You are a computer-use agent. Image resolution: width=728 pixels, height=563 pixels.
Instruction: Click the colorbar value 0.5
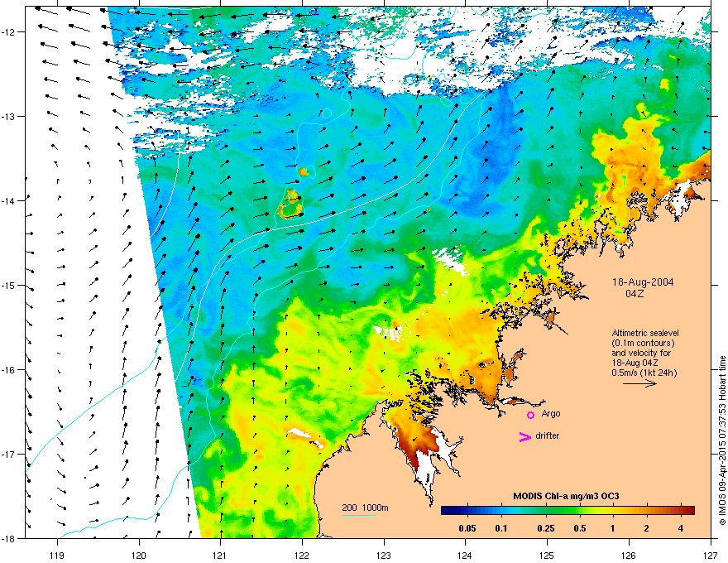pos(580,528)
